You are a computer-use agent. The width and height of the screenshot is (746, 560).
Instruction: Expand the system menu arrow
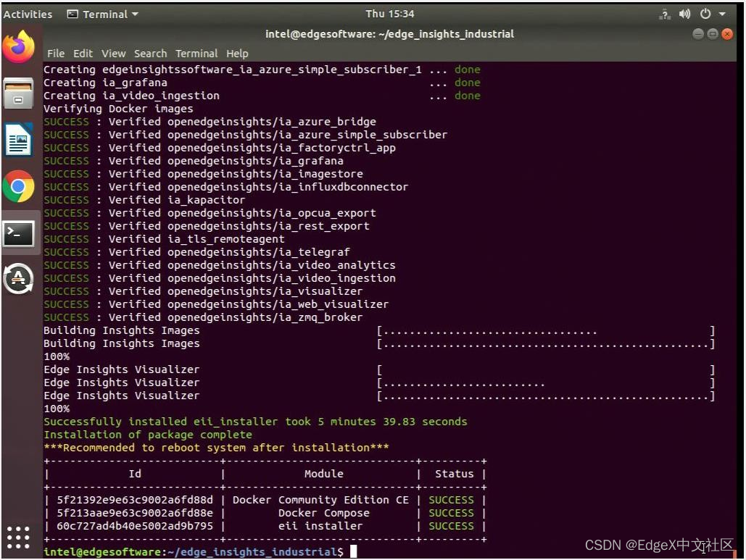point(722,14)
